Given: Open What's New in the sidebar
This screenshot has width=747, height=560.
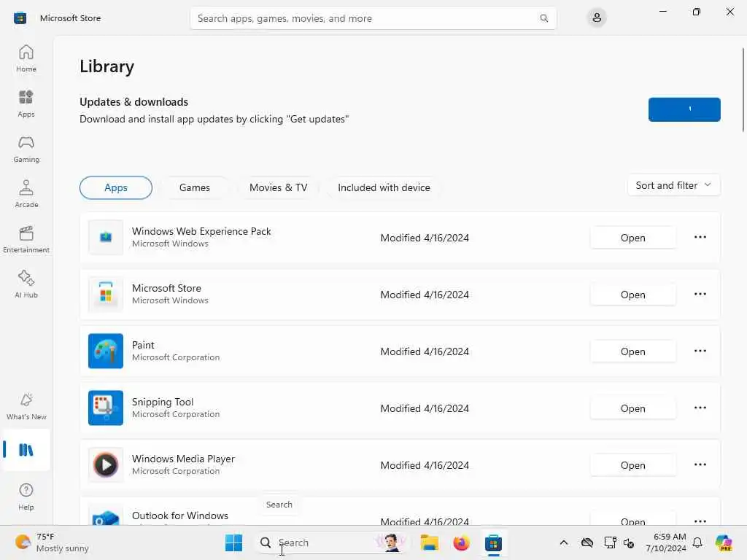Looking at the screenshot, I should click(x=26, y=407).
